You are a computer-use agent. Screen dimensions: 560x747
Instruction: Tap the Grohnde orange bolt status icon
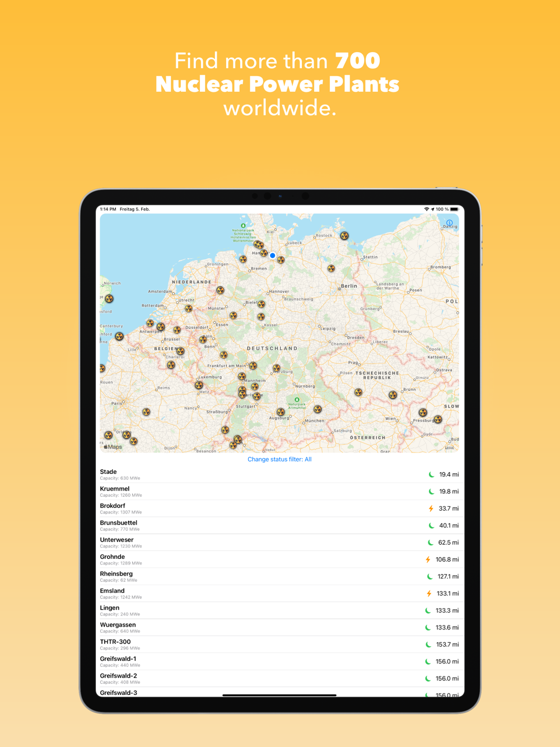click(x=428, y=559)
